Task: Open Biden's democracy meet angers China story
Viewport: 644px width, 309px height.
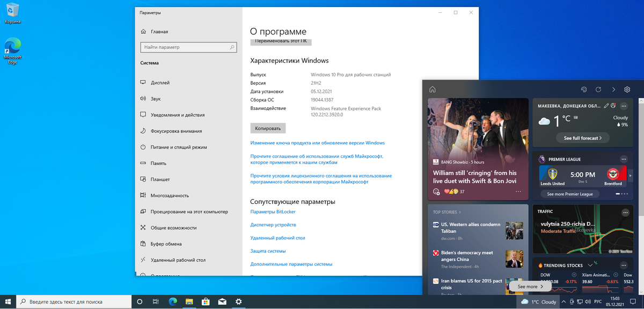Action: pyautogui.click(x=467, y=256)
